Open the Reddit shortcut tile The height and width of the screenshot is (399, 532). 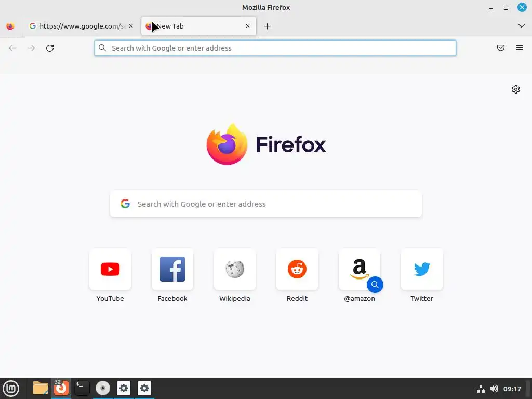tap(297, 269)
